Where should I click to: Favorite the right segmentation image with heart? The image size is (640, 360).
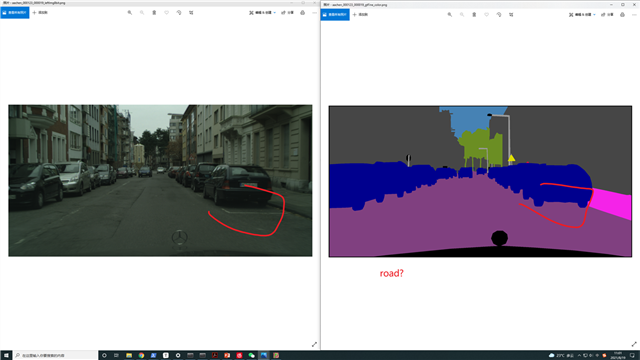[x=487, y=15]
